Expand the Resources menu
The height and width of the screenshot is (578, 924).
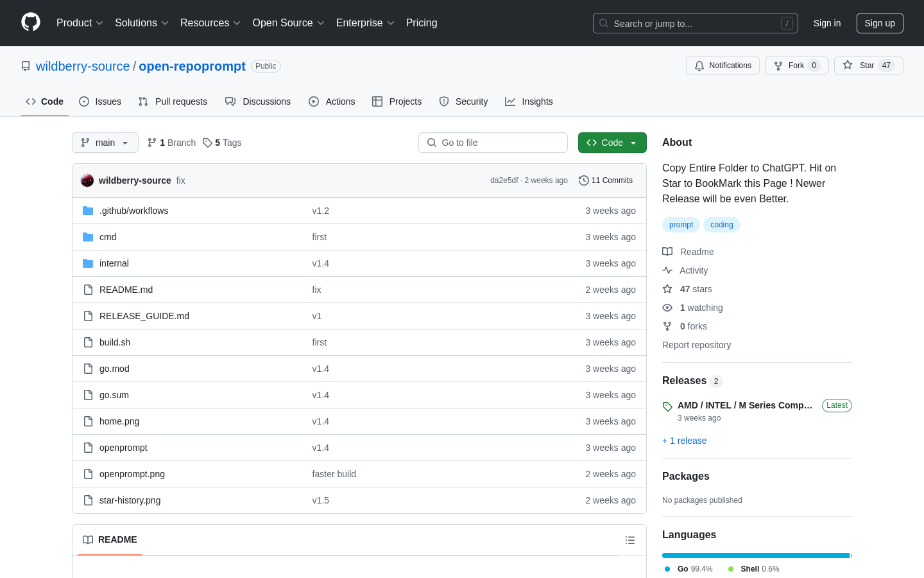tap(210, 22)
